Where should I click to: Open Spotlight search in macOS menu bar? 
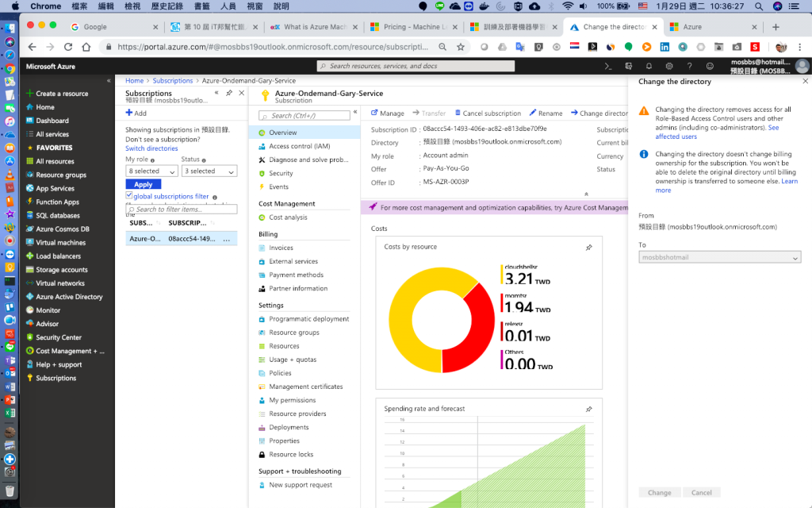click(x=759, y=6)
